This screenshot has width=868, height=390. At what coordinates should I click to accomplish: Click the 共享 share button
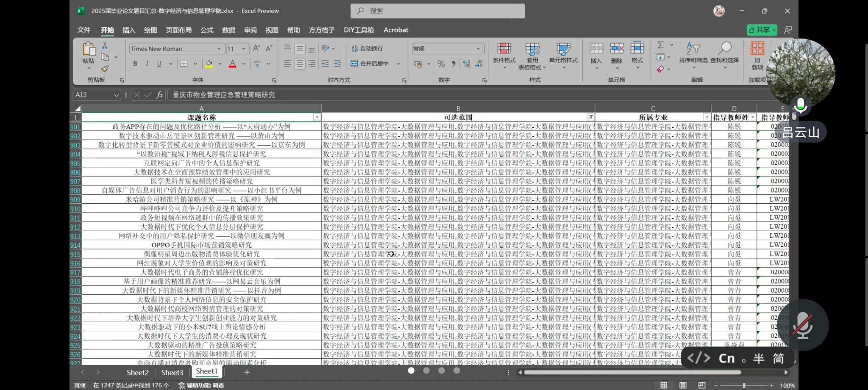(761, 30)
